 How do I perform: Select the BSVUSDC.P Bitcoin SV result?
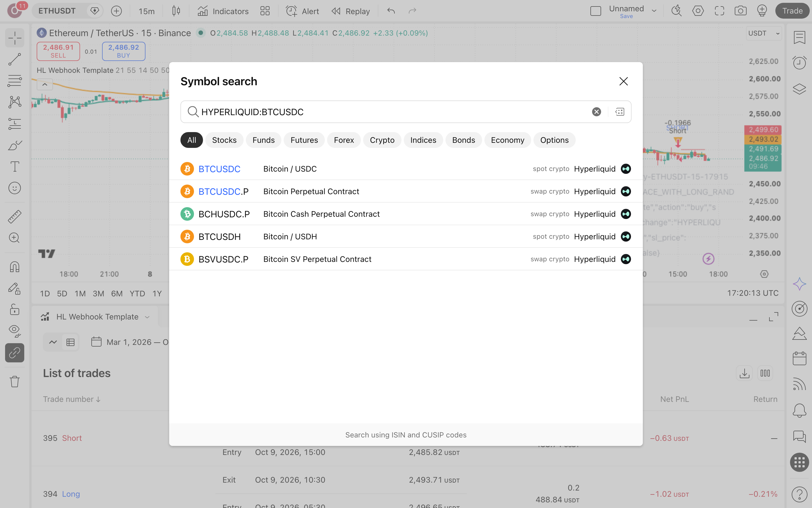point(406,259)
